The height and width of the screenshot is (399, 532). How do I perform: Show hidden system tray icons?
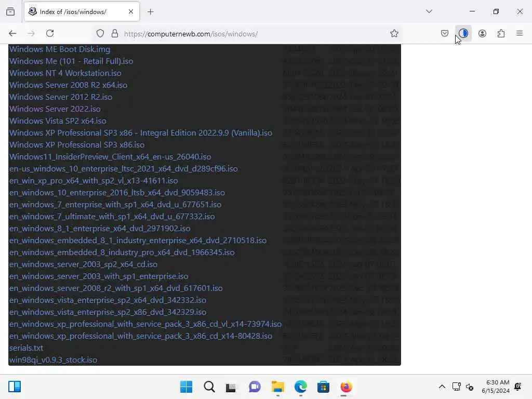pyautogui.click(x=442, y=387)
